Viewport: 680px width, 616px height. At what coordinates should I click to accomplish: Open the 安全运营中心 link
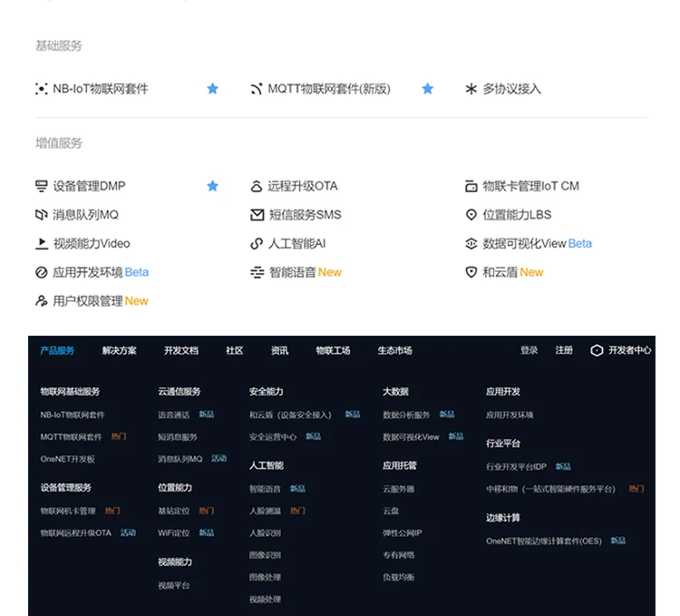273,437
